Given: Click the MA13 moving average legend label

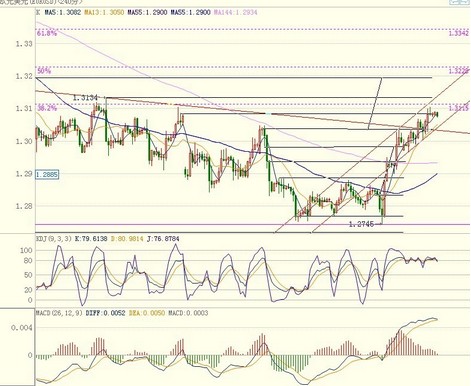Looking at the screenshot, I should (x=104, y=13).
